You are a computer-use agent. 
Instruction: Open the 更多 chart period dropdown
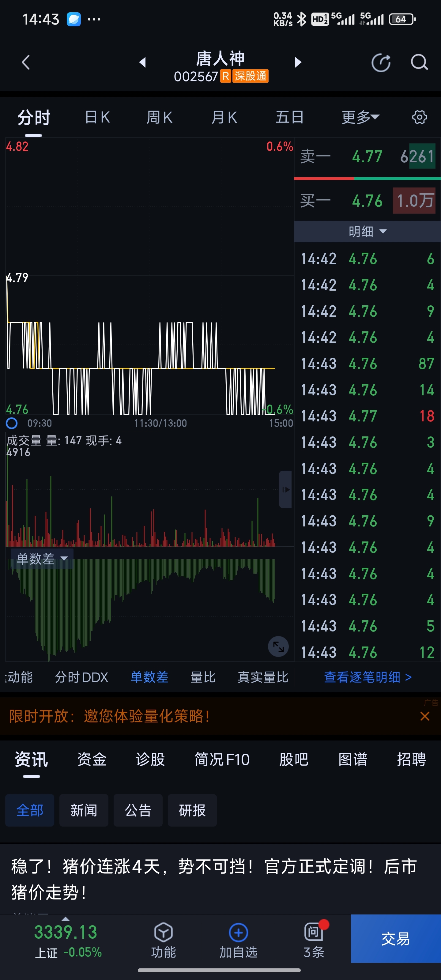[360, 117]
